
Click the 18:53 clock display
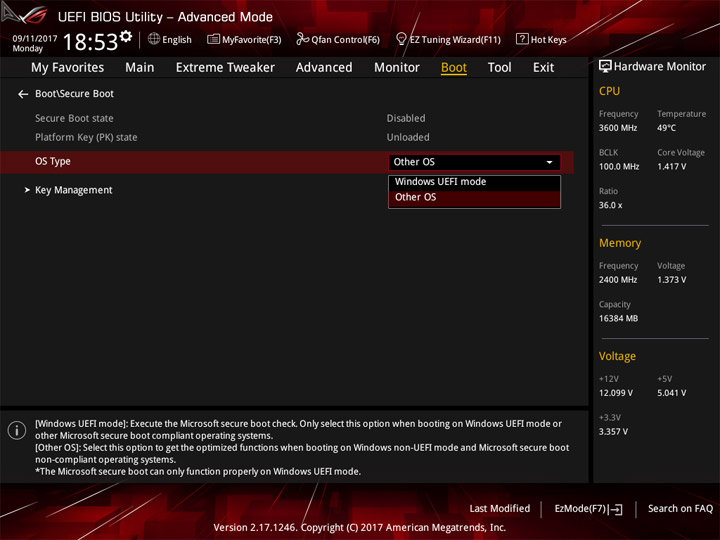point(90,42)
